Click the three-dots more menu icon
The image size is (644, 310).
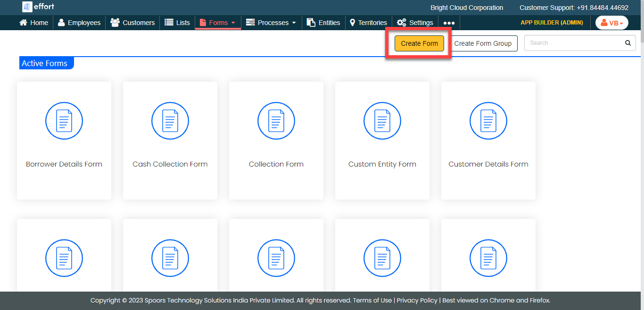click(x=449, y=23)
